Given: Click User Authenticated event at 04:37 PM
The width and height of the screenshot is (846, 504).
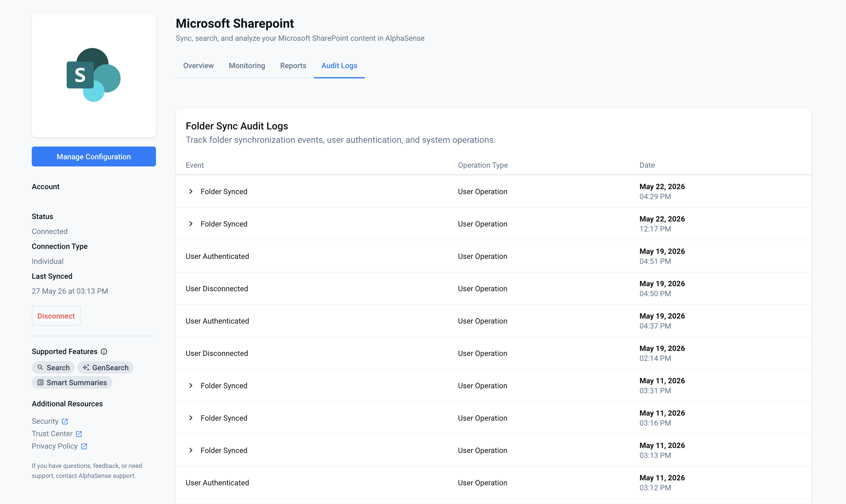Looking at the screenshot, I should [x=218, y=321].
